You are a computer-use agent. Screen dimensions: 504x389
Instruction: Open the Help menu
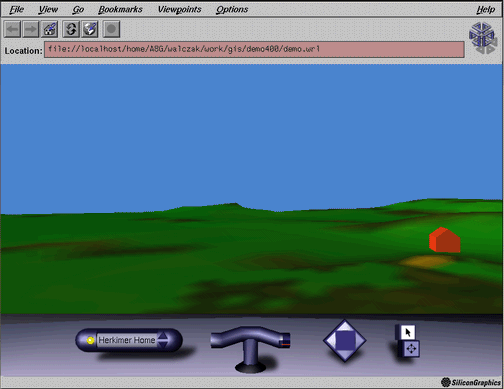[x=485, y=9]
